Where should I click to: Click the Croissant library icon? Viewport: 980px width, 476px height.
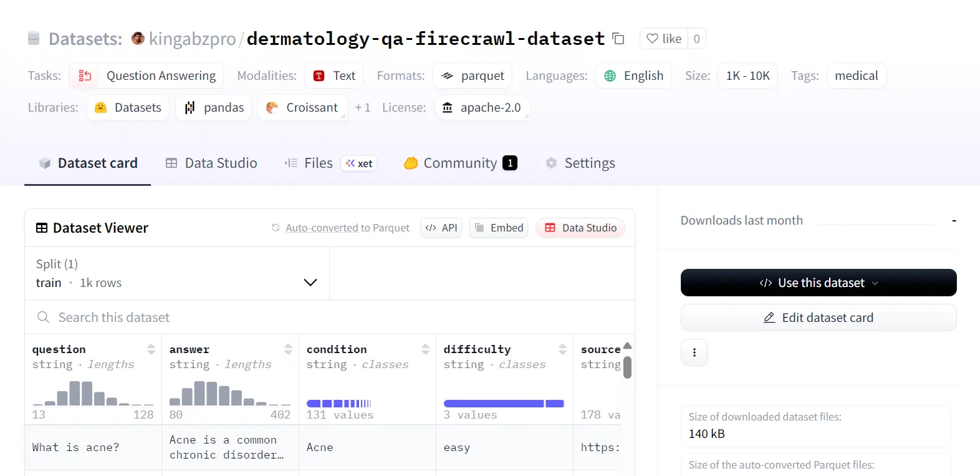pyautogui.click(x=272, y=107)
